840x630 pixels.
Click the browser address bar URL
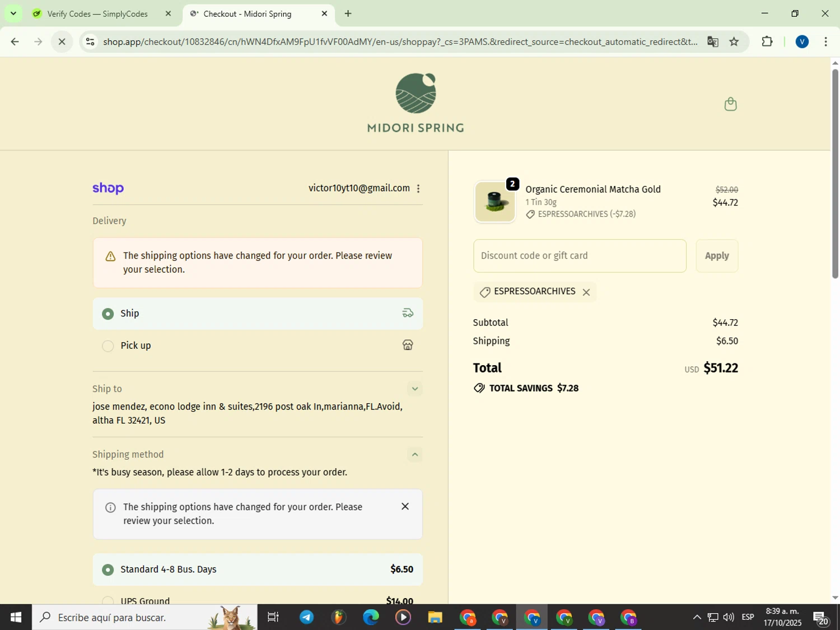pos(400,41)
